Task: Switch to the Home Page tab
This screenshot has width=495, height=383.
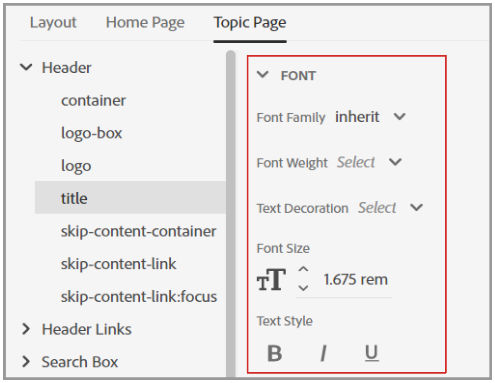Action: tap(145, 23)
